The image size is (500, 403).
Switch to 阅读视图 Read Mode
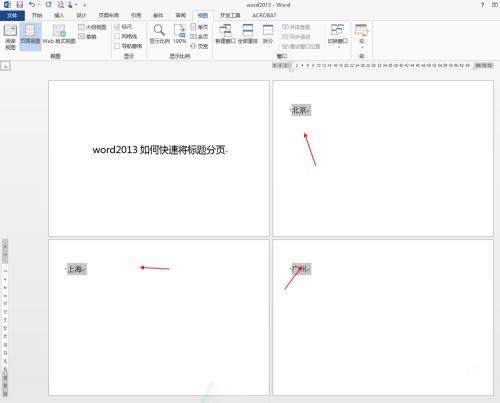pos(10,37)
